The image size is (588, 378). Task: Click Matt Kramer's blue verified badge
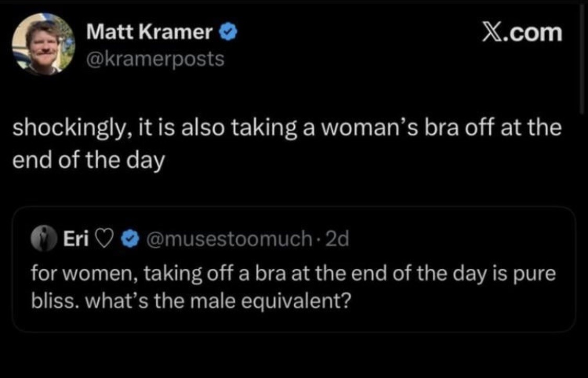coord(229,33)
